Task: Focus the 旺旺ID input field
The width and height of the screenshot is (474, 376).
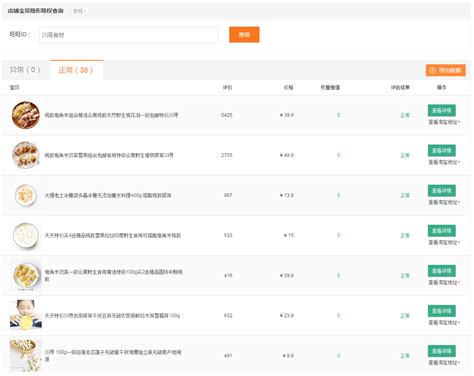Action: click(x=128, y=35)
